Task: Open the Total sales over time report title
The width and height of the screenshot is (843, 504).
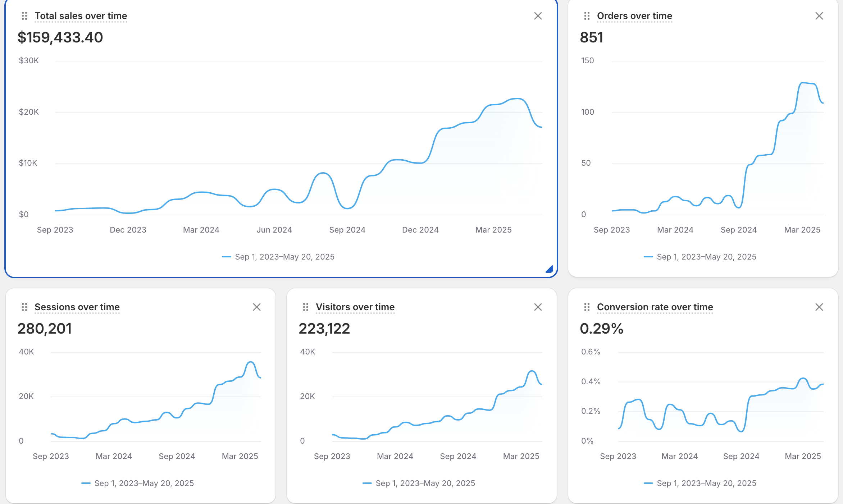Action: 81,16
